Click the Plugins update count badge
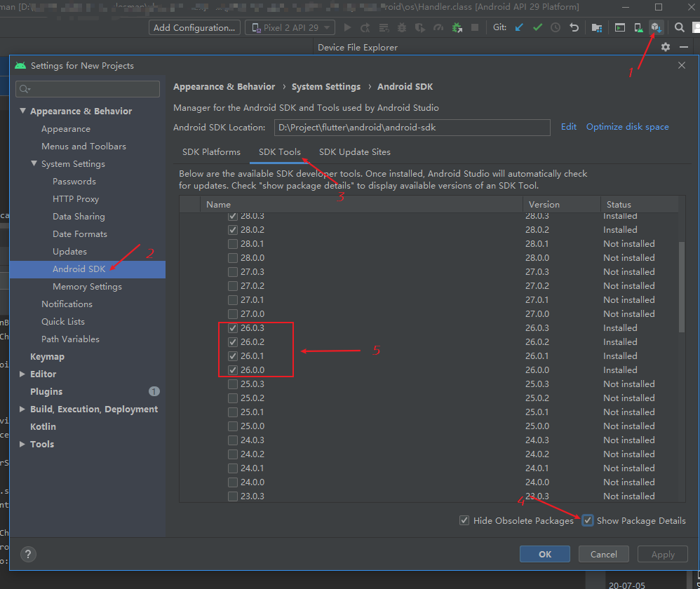 pos(154,391)
